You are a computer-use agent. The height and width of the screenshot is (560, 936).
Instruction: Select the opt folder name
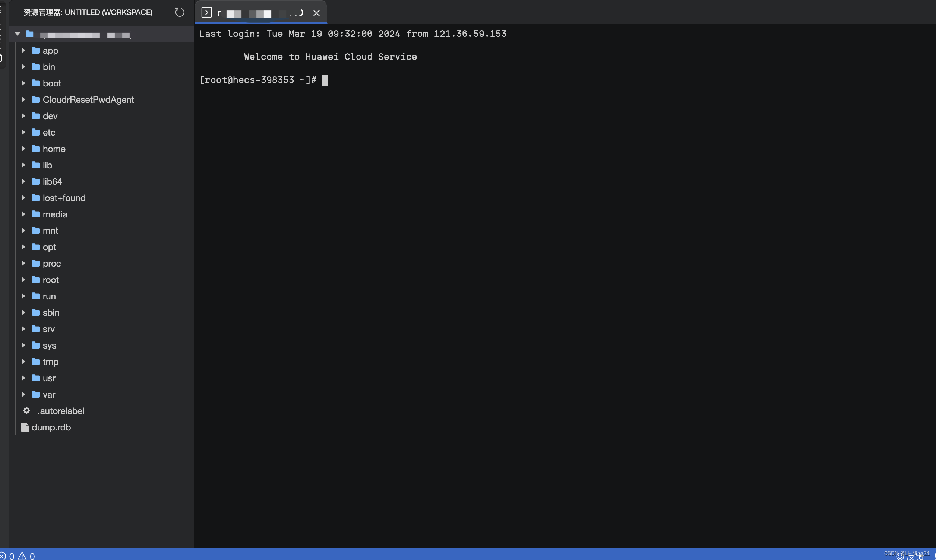click(49, 247)
